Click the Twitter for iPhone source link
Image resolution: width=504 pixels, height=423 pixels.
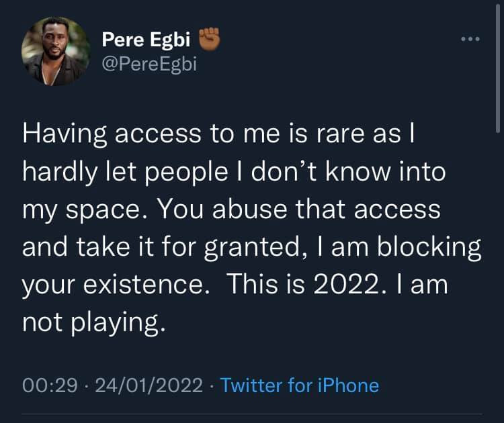point(299,385)
